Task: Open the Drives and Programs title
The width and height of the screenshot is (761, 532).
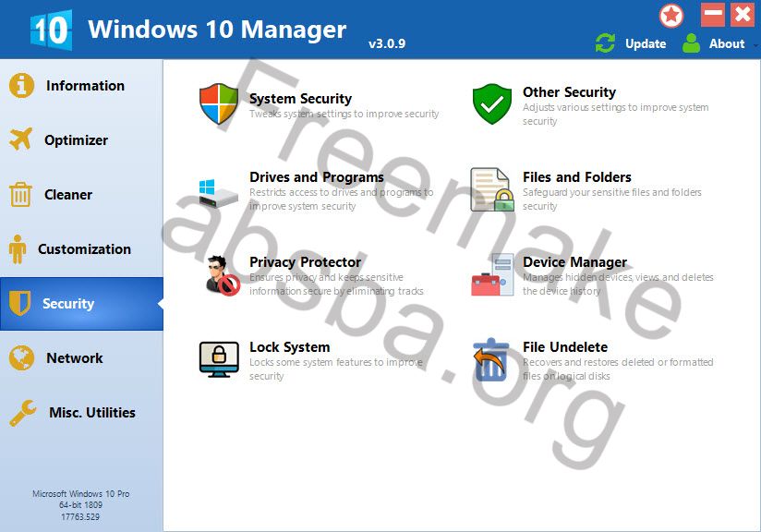Action: [x=317, y=177]
